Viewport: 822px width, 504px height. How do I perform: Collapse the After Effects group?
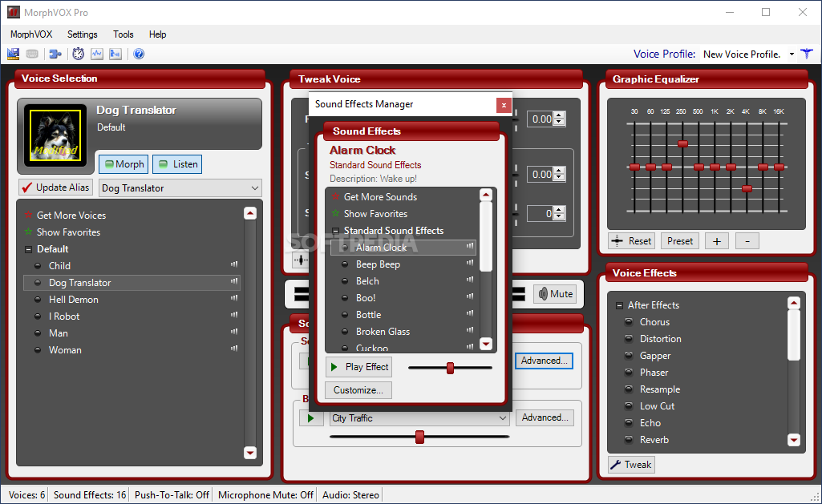pyautogui.click(x=620, y=305)
